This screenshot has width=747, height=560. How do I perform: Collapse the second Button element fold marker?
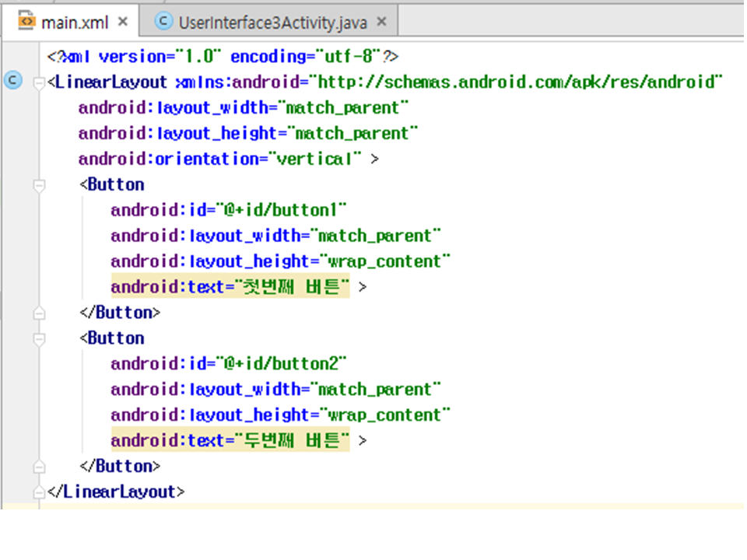click(x=39, y=338)
